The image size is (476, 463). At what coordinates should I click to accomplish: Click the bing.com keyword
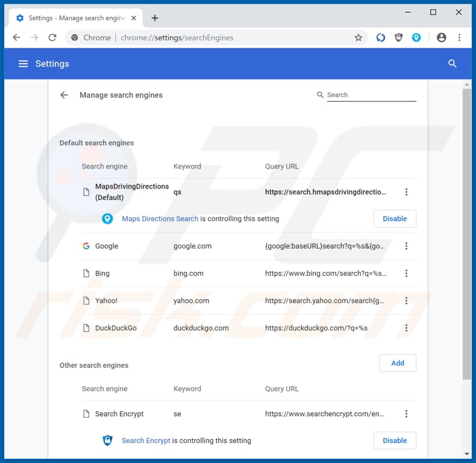[x=189, y=273]
